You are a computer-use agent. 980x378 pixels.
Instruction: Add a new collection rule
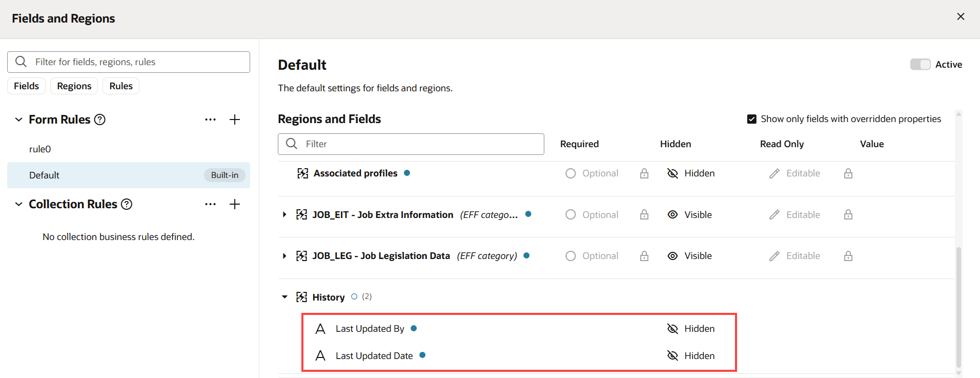pos(235,204)
